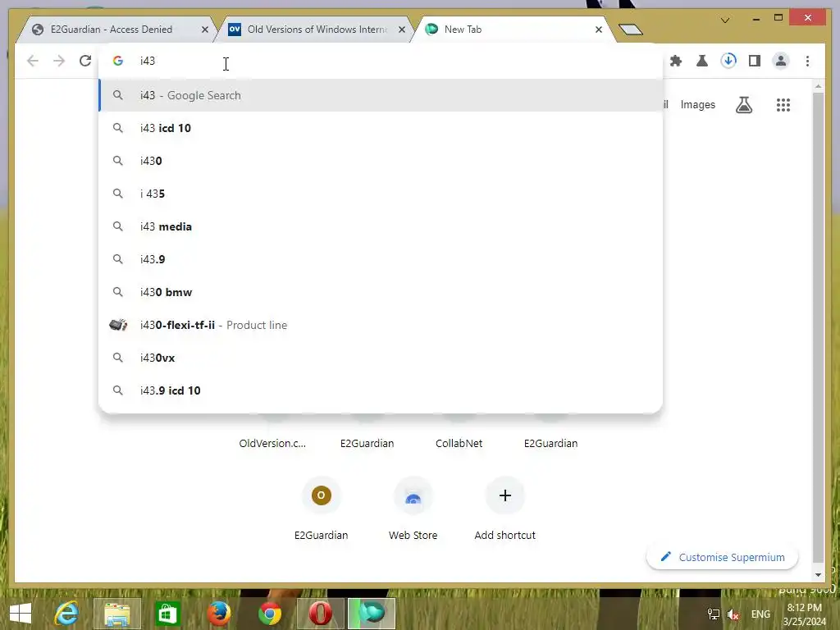Close the E2Guardian - Access Denied tab

click(x=204, y=30)
